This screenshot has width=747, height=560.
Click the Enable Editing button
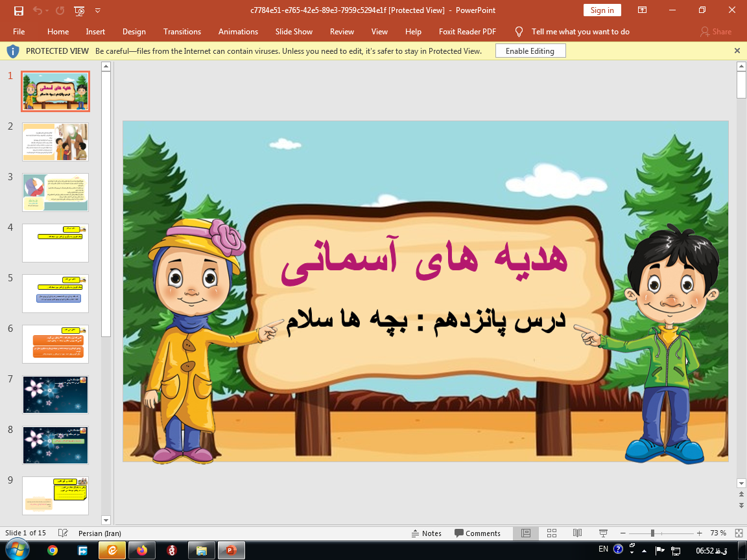(x=530, y=51)
